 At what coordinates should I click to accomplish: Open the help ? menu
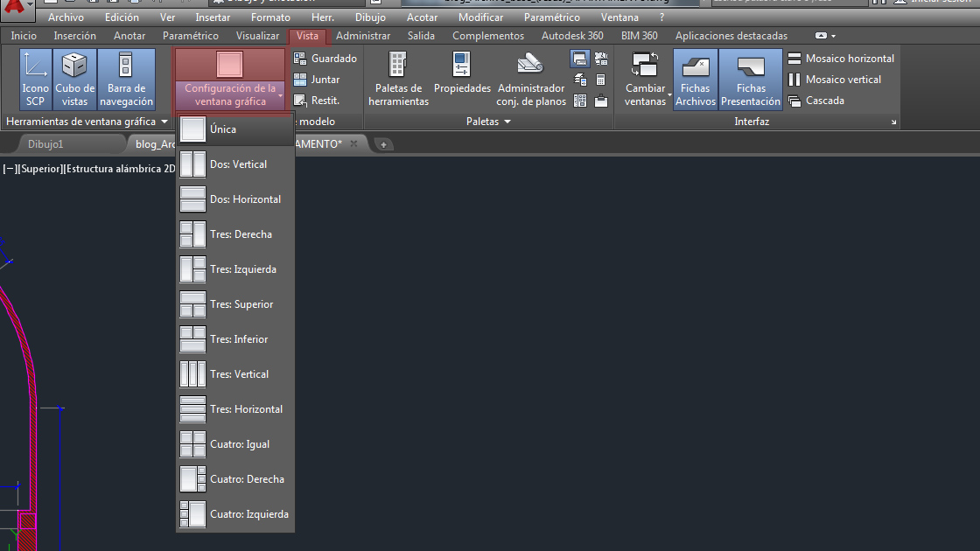point(661,17)
